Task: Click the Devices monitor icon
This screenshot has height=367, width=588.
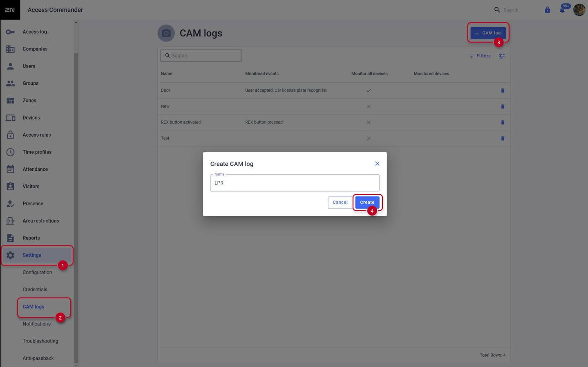Action: tap(10, 118)
